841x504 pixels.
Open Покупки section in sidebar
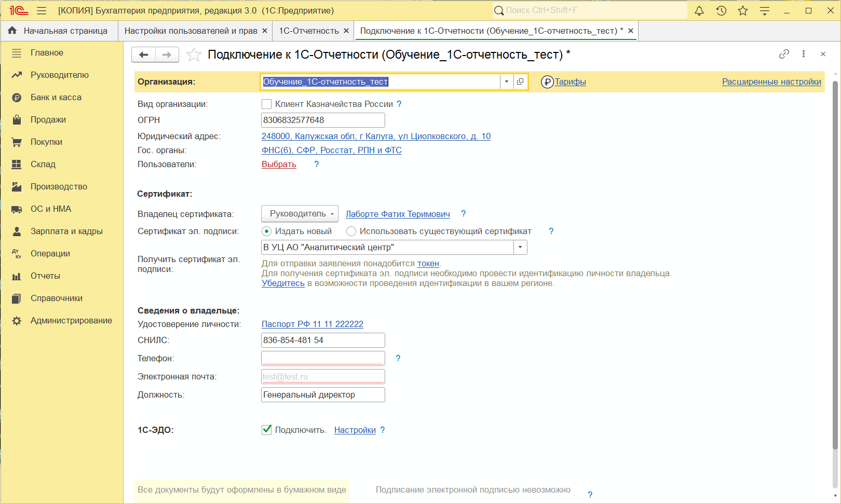62,142
